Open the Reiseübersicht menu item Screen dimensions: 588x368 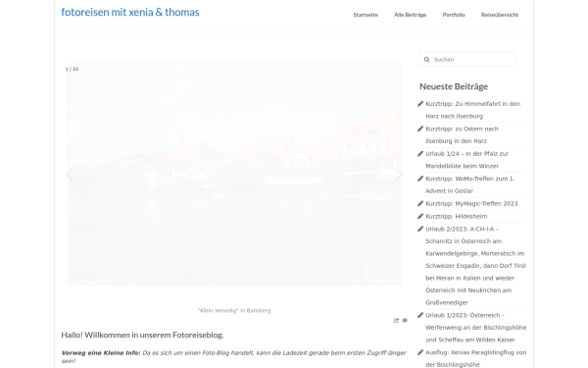click(500, 15)
